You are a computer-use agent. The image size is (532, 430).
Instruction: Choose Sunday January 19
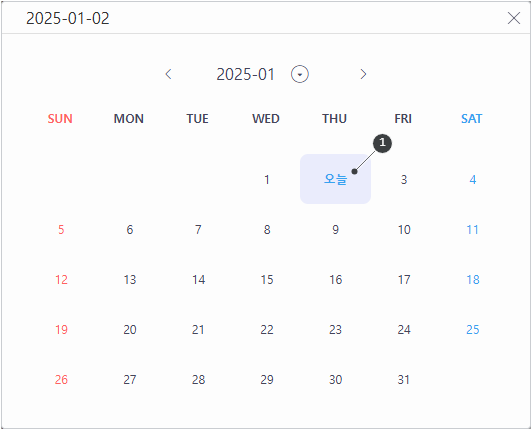click(61, 329)
